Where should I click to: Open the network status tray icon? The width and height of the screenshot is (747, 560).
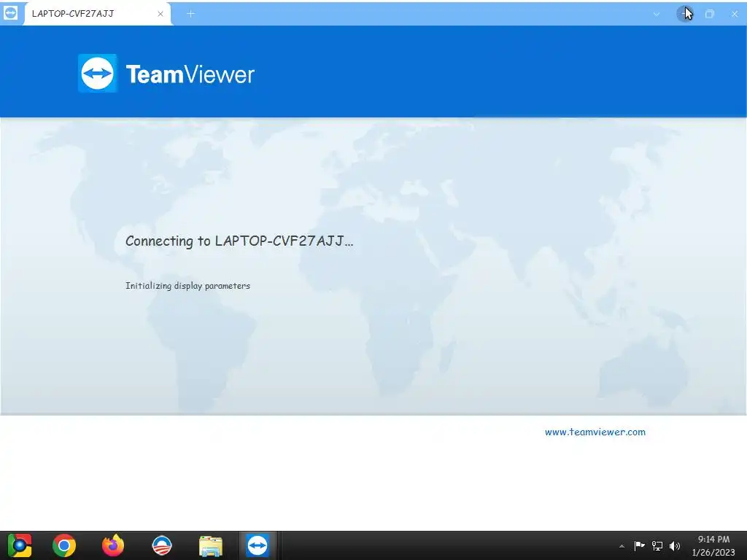pos(657,545)
